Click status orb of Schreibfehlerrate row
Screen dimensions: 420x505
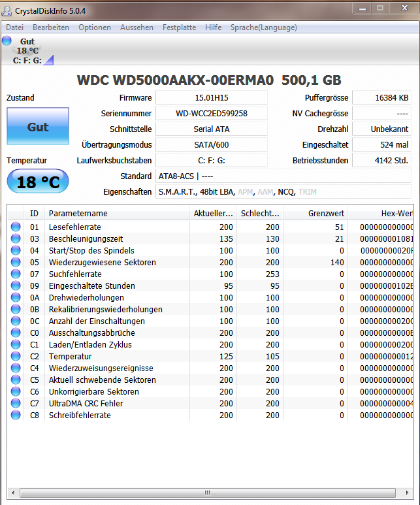coord(16,415)
